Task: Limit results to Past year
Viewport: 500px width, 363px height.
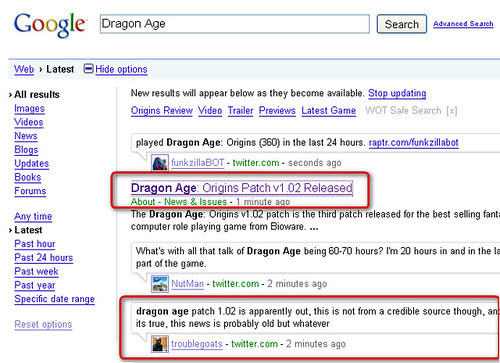Action: pos(35,285)
